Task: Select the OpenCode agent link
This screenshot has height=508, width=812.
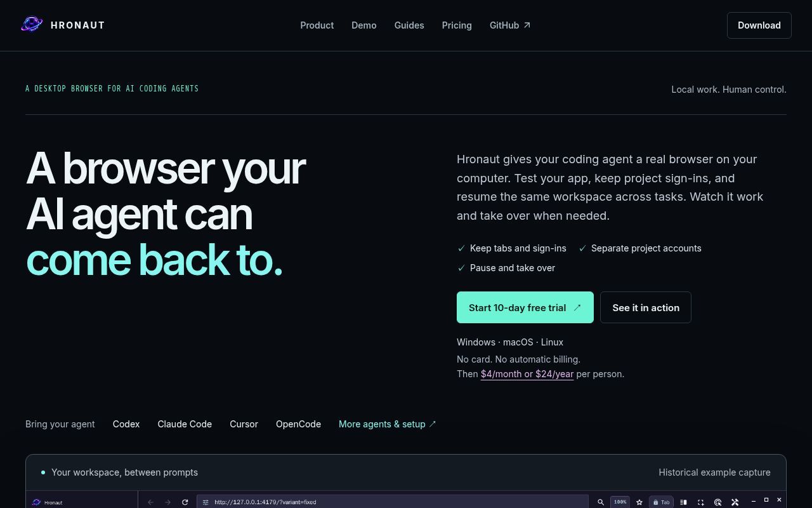Action: [298, 424]
